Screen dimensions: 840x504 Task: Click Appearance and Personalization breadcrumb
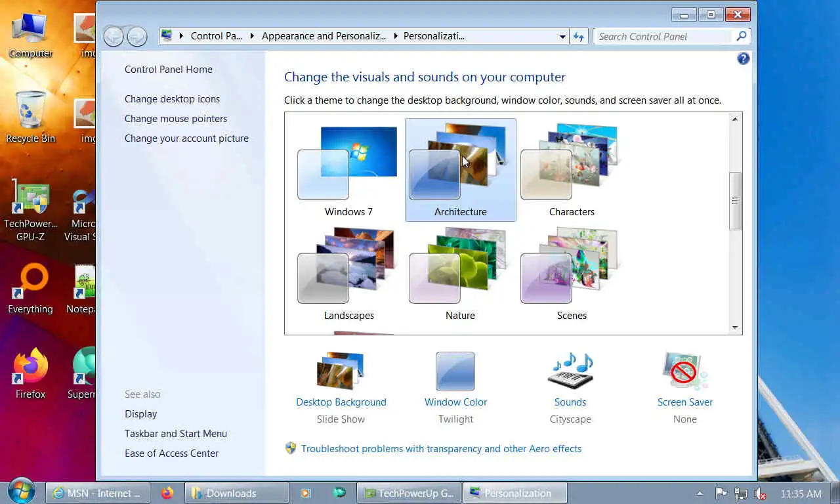(324, 36)
